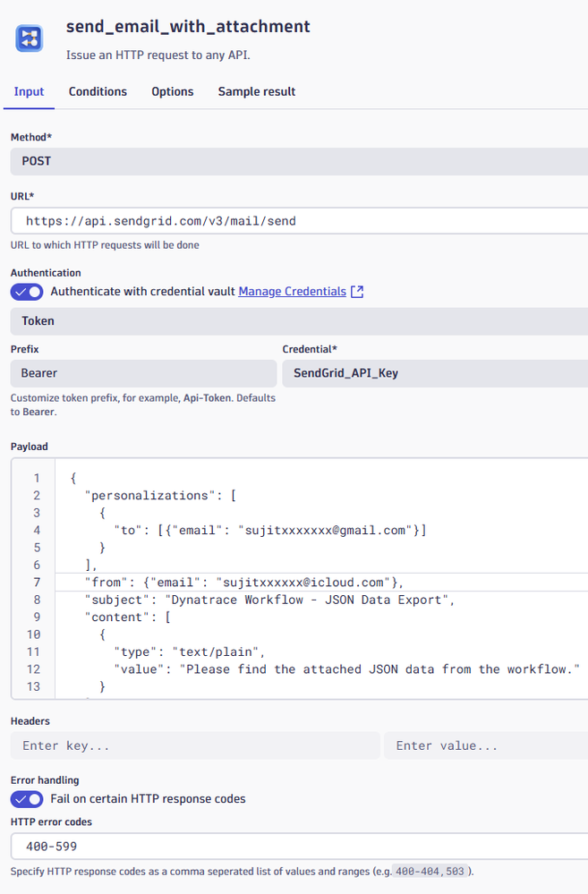Screen dimensions: 588x894
Task: Click the payload line with sujitxxxxxxx@gmail.com
Action: coord(269,531)
